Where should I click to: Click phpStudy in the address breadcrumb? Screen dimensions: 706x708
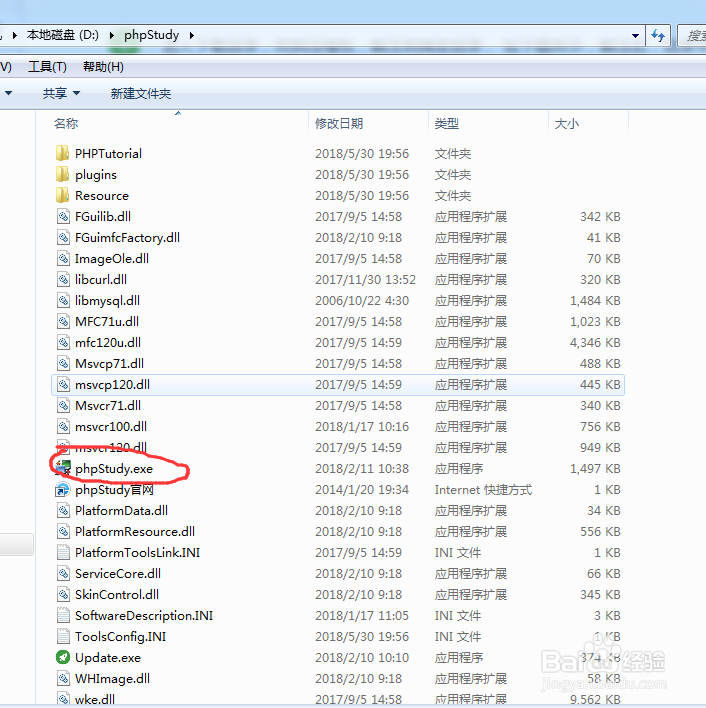point(152,35)
